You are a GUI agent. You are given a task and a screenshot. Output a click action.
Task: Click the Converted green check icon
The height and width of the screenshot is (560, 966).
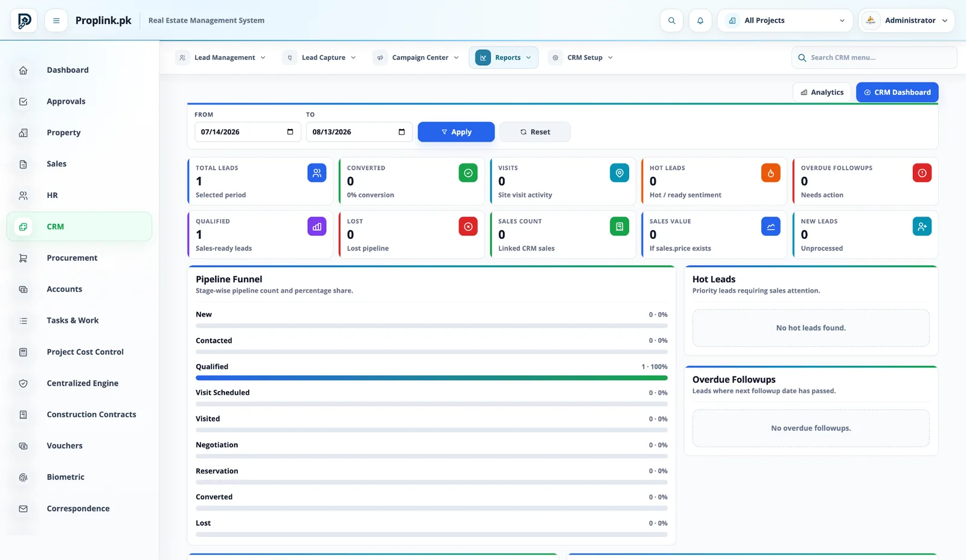[468, 173]
